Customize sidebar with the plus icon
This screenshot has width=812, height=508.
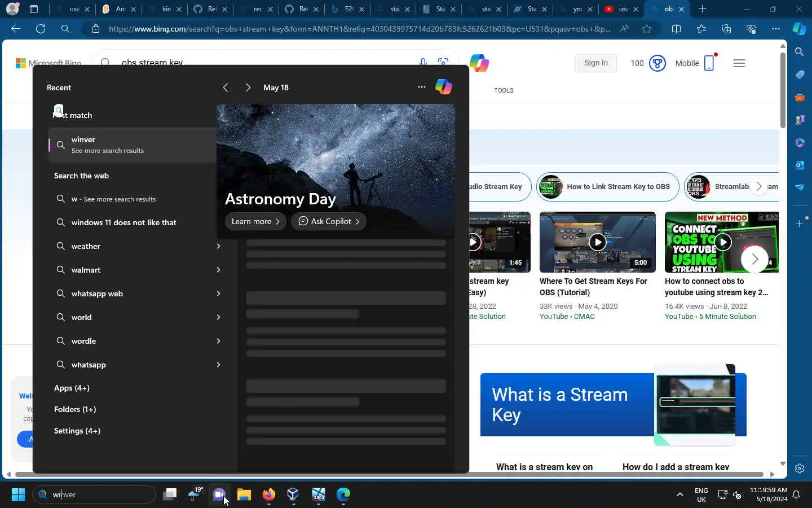pyautogui.click(x=800, y=224)
